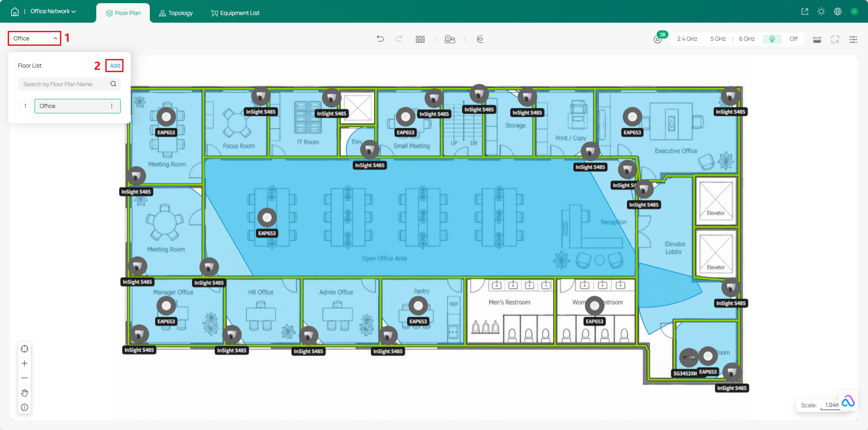Switch heatmap to 2.4 GHz
The image size is (868, 430).
click(687, 39)
